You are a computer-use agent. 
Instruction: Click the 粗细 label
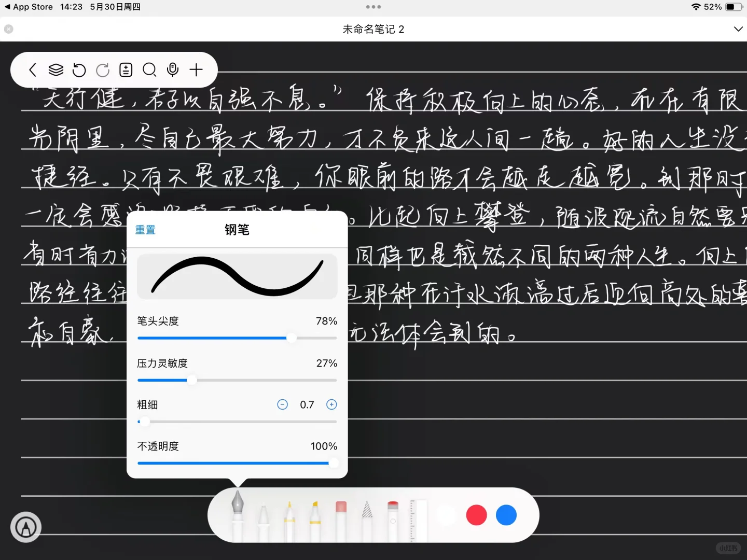[x=147, y=404]
